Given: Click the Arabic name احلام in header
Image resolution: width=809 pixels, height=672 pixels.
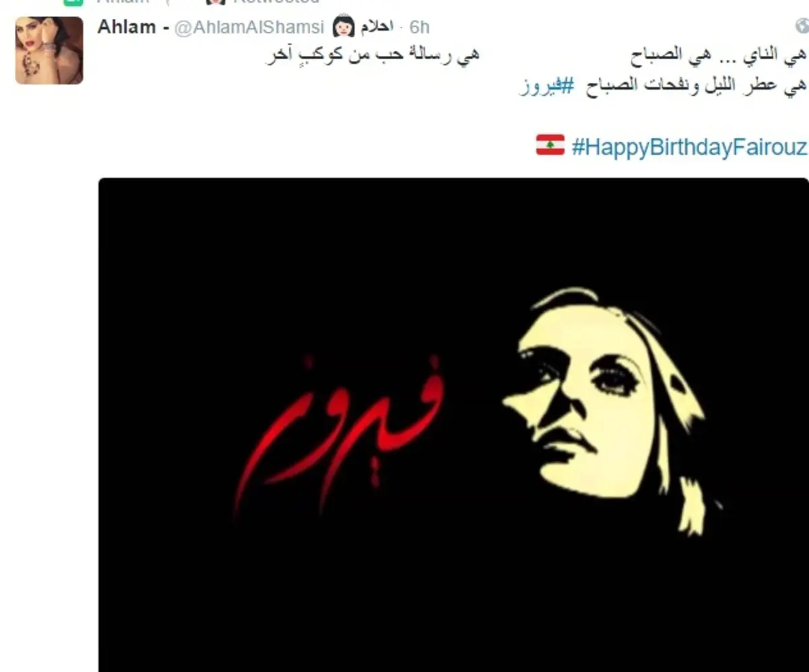Looking at the screenshot, I should click(x=376, y=27).
